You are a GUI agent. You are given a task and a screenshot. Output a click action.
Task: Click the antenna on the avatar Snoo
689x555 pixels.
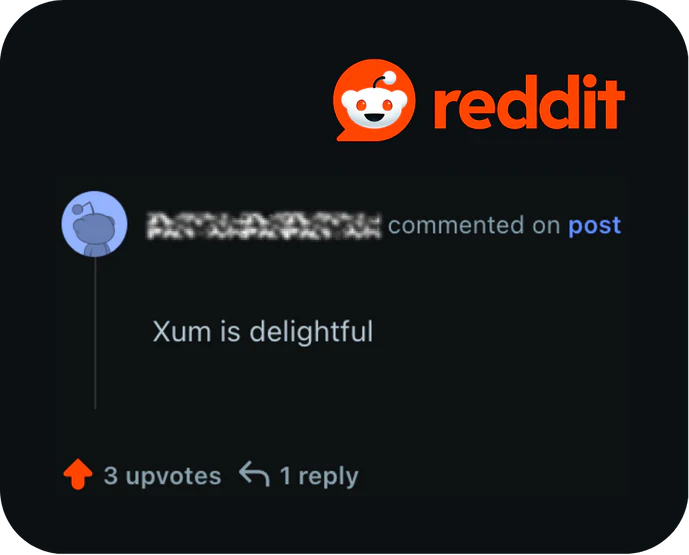[83, 208]
